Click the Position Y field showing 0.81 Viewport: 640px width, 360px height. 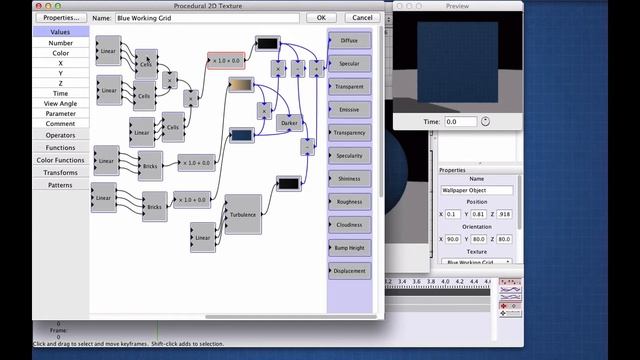point(478,214)
